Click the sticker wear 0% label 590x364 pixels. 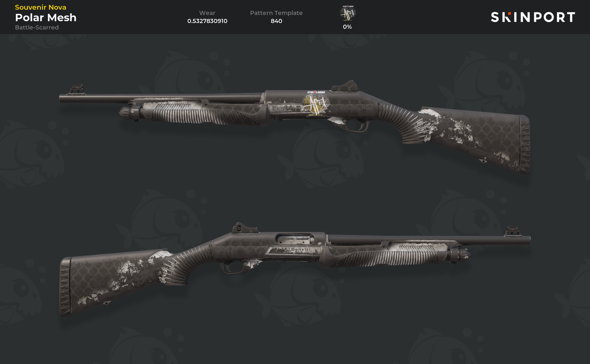[347, 27]
